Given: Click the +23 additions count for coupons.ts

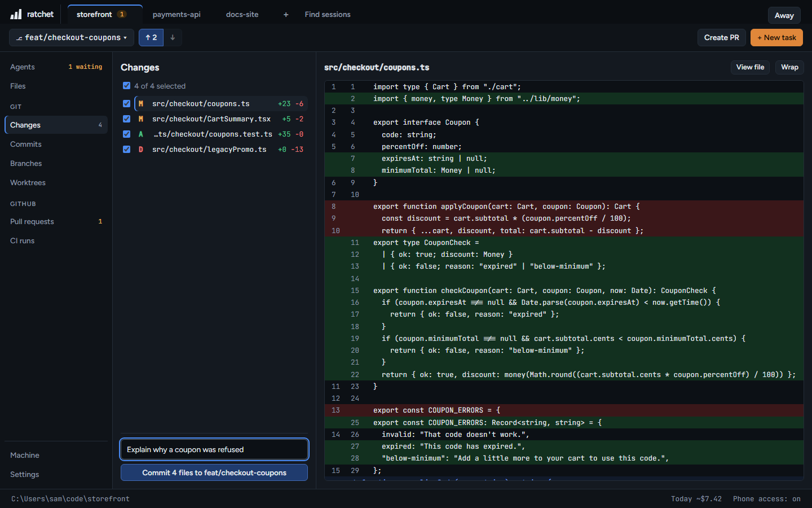Looking at the screenshot, I should [x=284, y=104].
